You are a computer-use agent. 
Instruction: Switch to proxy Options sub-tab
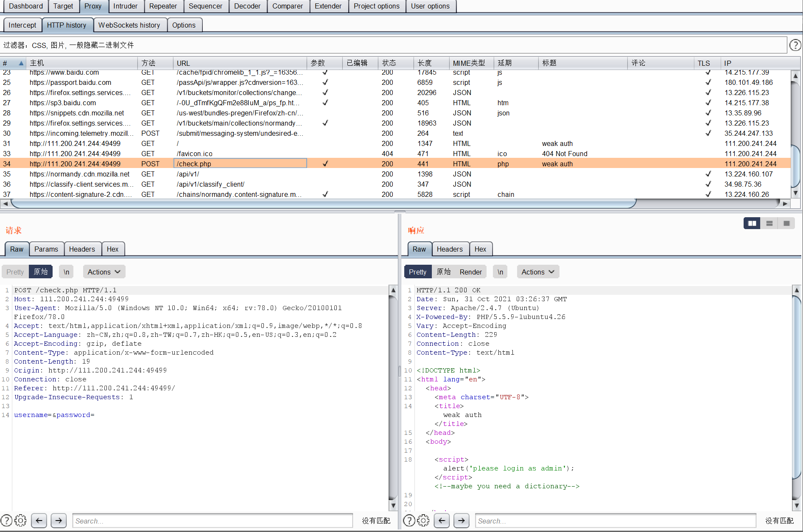click(184, 25)
